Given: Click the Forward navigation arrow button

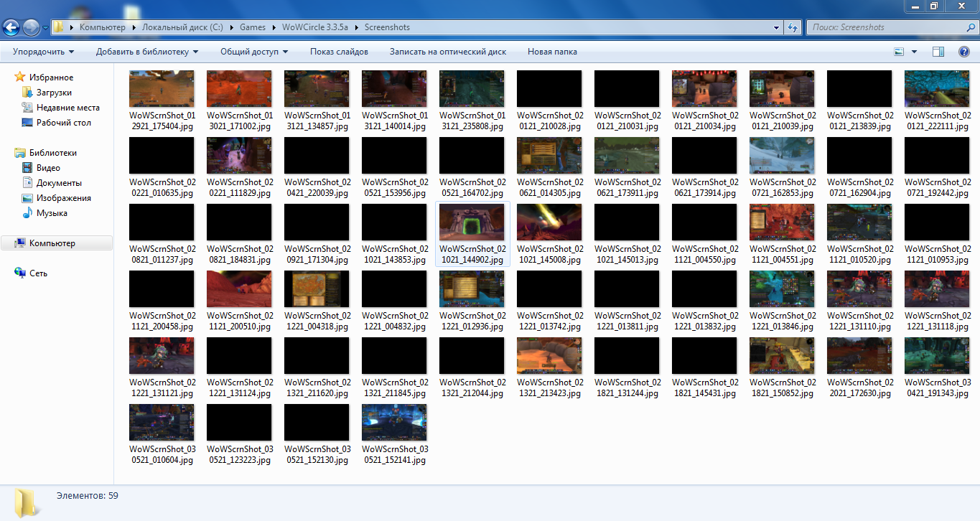Looking at the screenshot, I should [31, 27].
